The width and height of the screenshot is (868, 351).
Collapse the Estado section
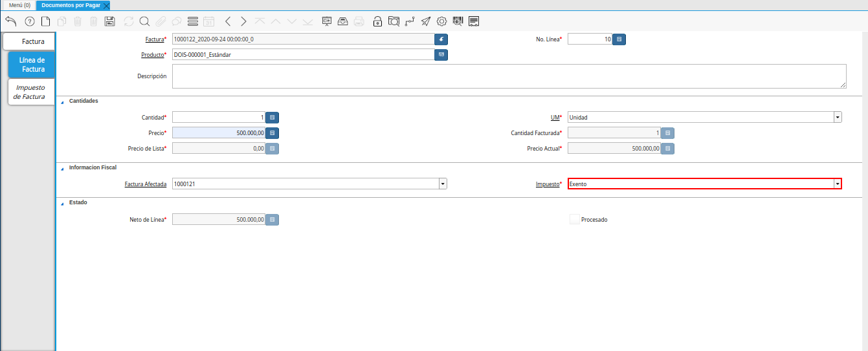click(63, 203)
